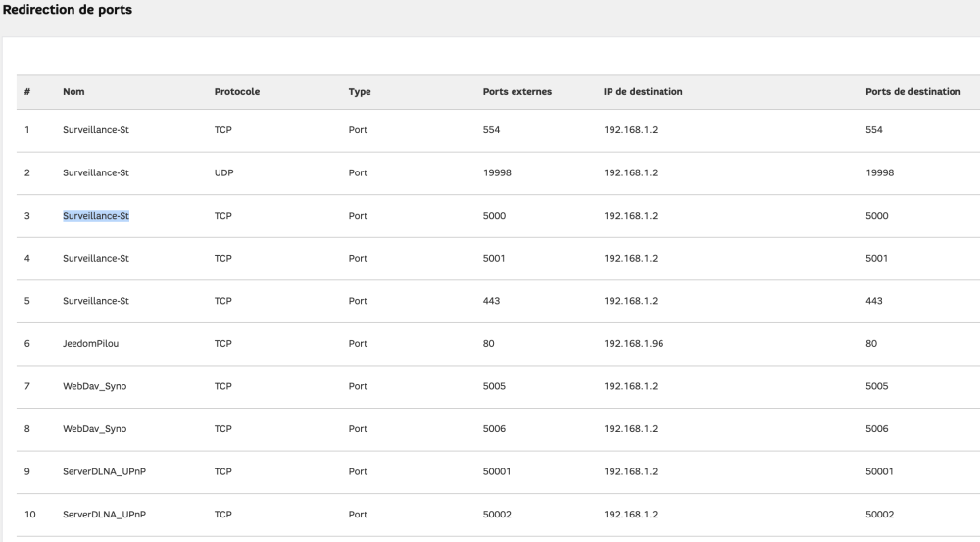Click the JeedomPilou rule name
This screenshot has height=542, width=980.
(x=91, y=344)
